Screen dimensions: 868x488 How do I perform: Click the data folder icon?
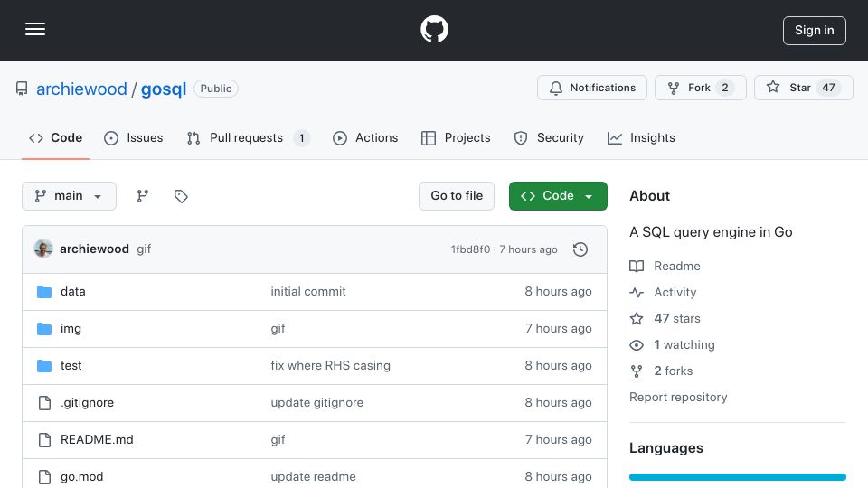tap(44, 292)
